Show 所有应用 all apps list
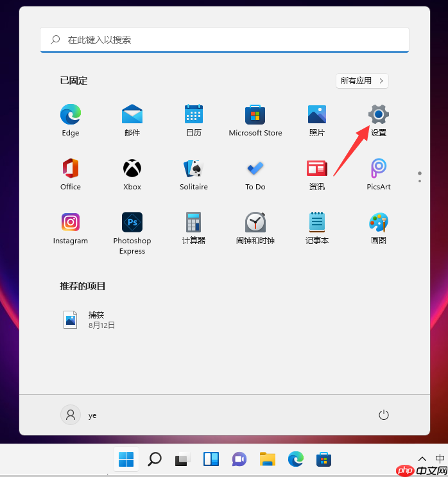448x477 pixels. 362,81
